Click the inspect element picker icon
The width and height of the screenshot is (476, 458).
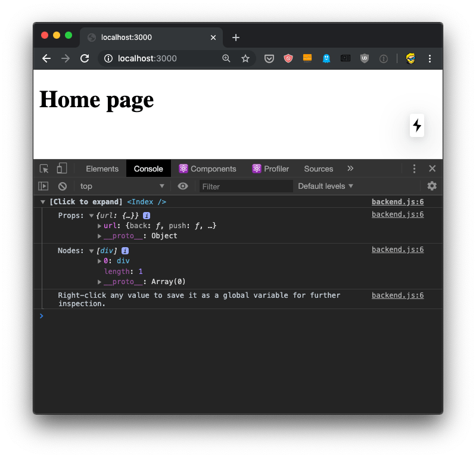coord(44,169)
